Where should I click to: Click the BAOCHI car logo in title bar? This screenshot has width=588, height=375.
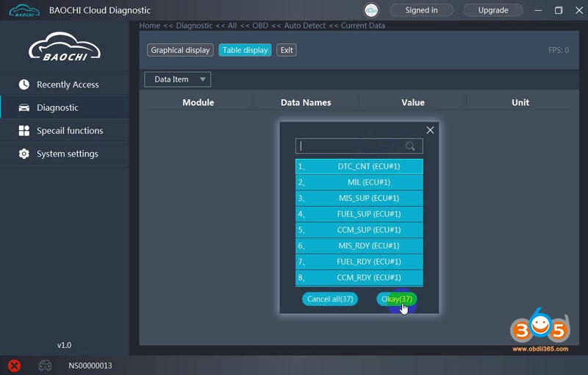coord(24,10)
